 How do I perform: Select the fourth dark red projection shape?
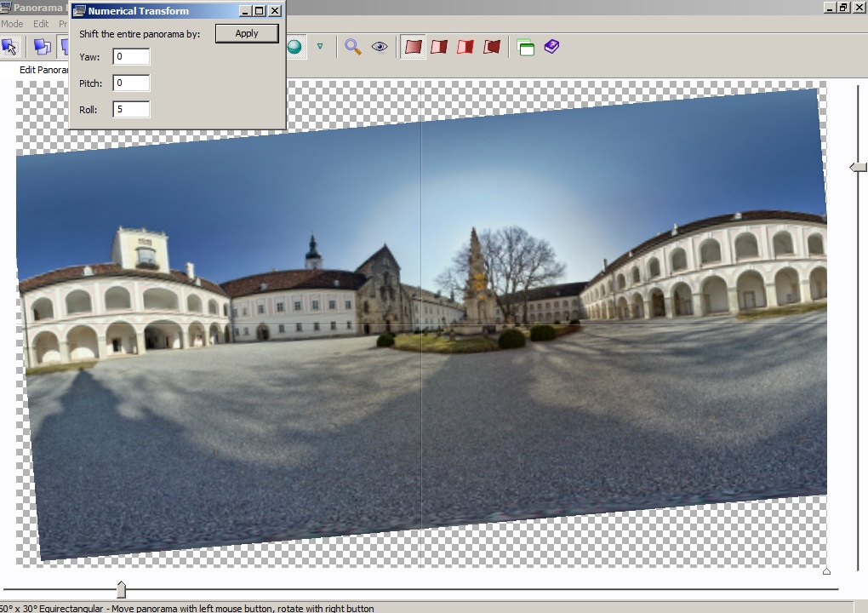[492, 47]
